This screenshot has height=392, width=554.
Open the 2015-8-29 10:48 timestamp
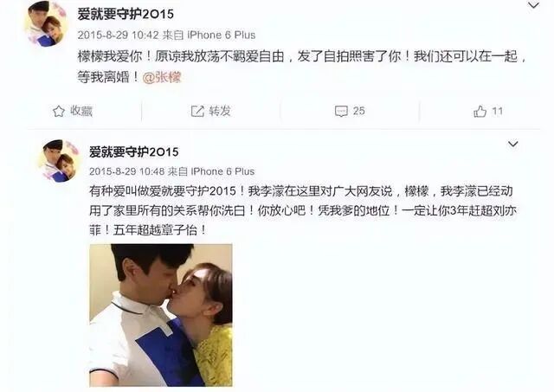(x=127, y=171)
